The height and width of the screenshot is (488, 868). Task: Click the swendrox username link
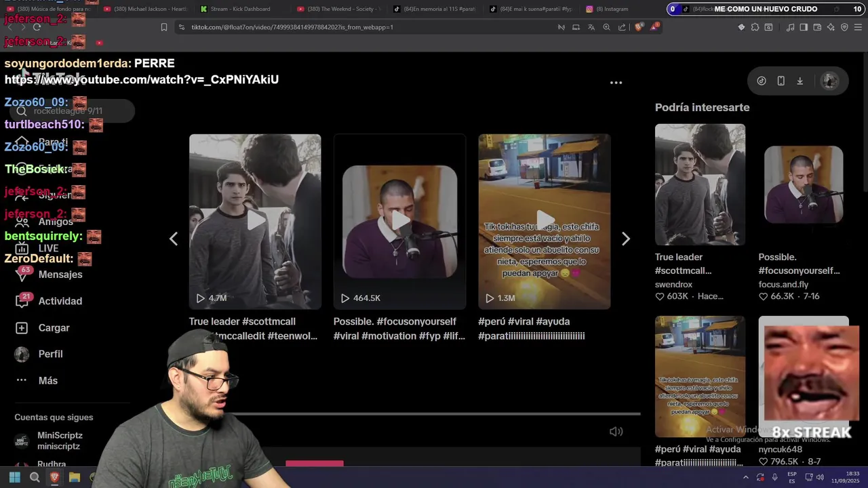pos(673,285)
